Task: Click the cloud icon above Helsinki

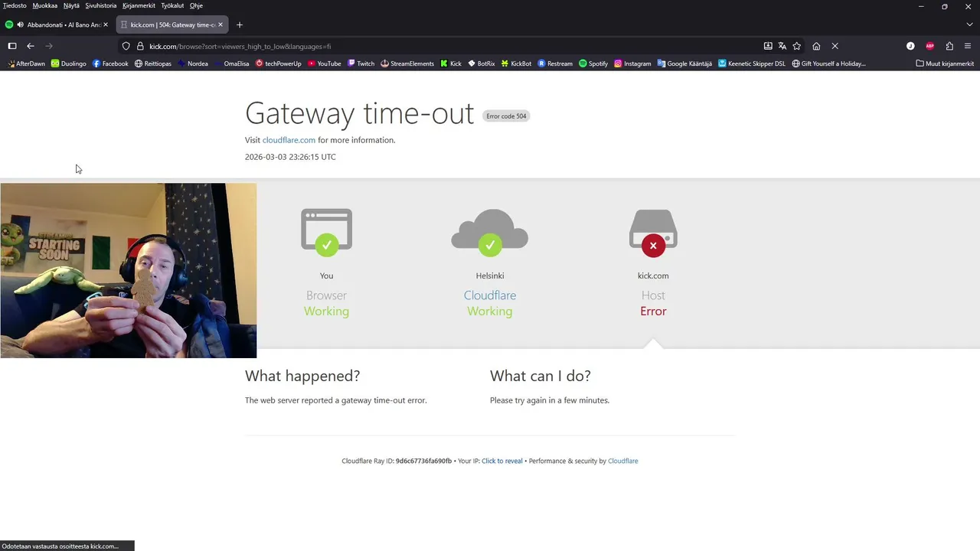Action: pyautogui.click(x=490, y=232)
